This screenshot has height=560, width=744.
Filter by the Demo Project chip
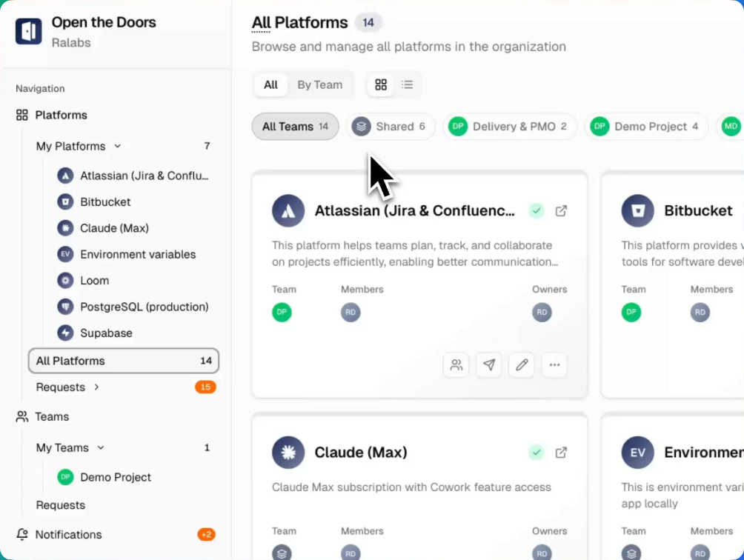[x=645, y=127]
